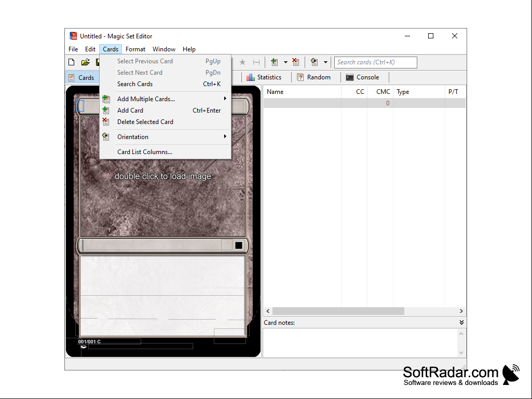Minimize the Magic Set Editor window
Screen dimensions: 532x399
tap(407, 36)
